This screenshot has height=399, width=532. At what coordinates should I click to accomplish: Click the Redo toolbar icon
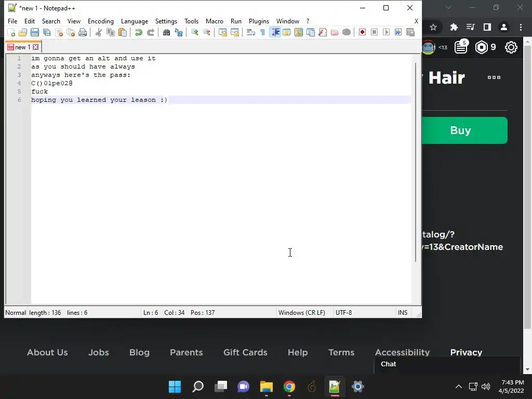pos(151,32)
